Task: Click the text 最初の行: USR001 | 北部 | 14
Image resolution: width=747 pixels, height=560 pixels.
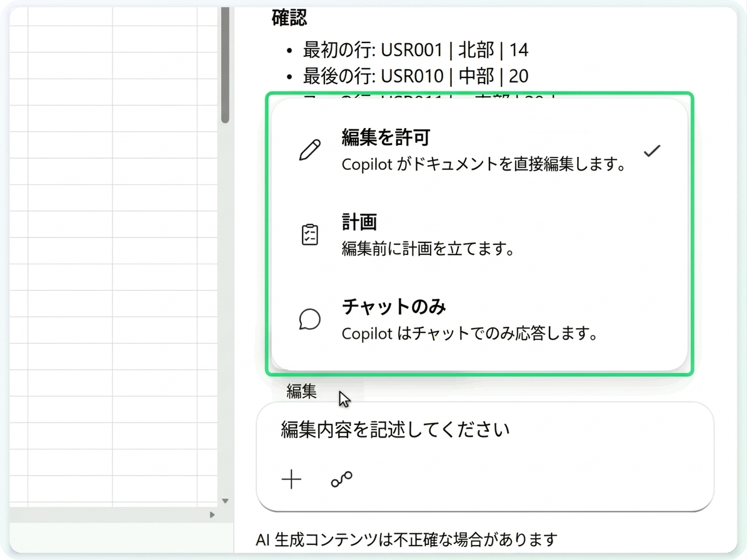Action: click(x=416, y=50)
